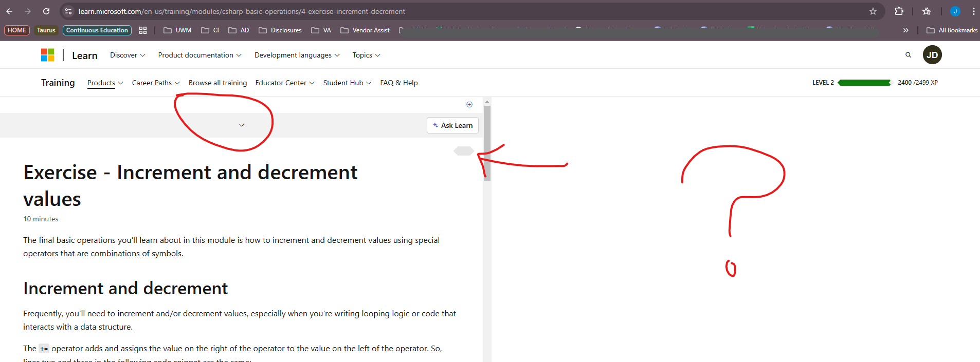
Task: Open the Continuous Education bookmark
Action: click(x=97, y=30)
